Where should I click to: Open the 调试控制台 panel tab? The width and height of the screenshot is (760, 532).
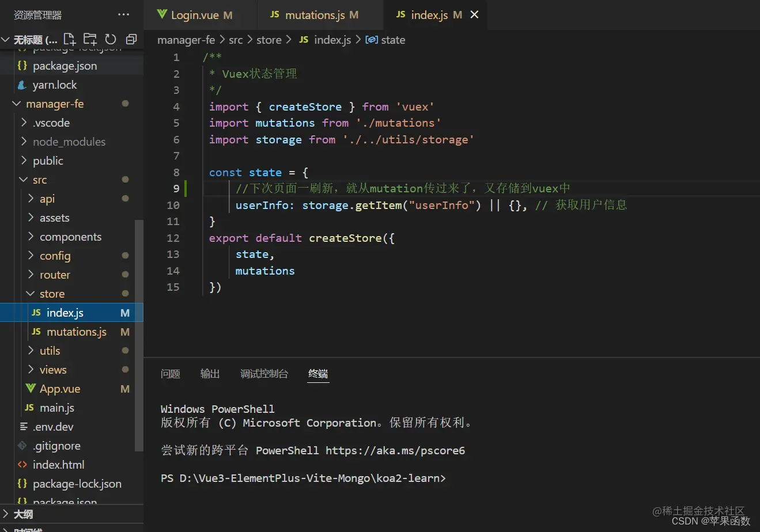264,374
